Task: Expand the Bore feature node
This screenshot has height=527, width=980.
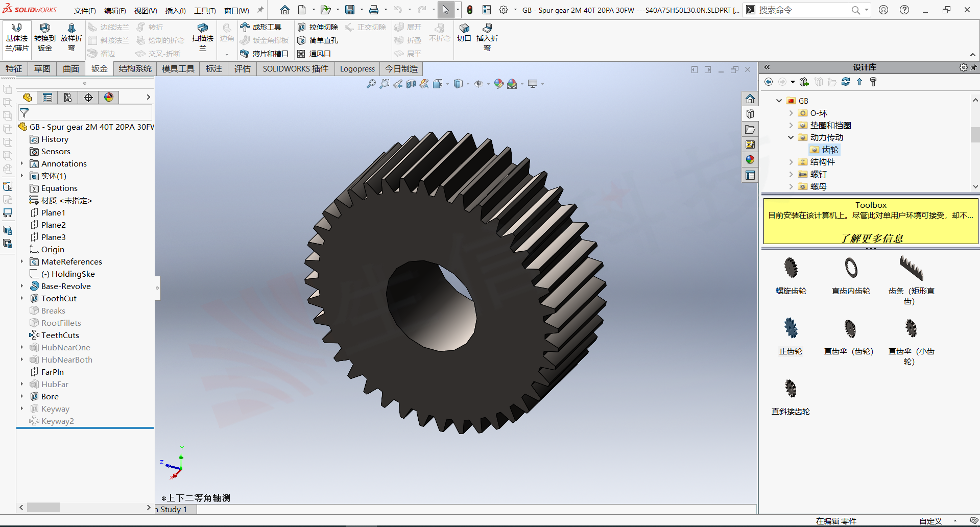Action: [22, 396]
